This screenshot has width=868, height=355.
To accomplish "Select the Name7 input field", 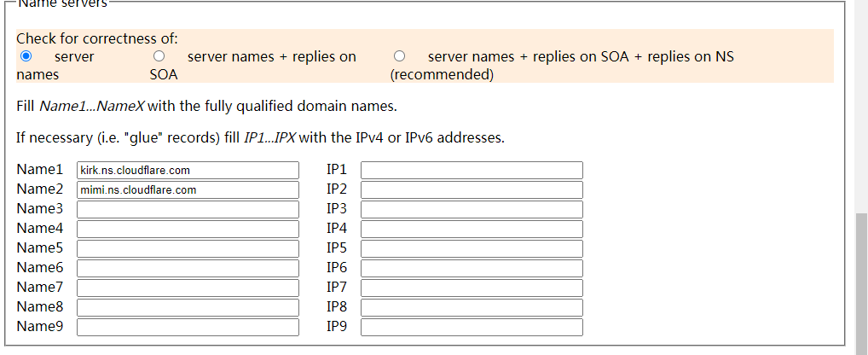I will pyautogui.click(x=188, y=288).
